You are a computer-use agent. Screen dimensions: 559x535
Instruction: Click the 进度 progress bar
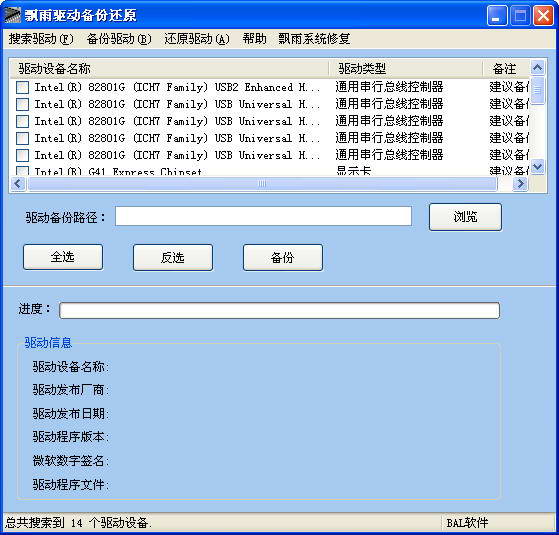[x=279, y=310]
